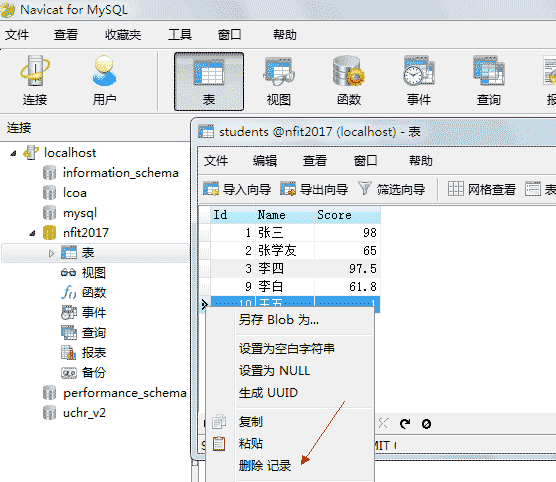The width and height of the screenshot is (556, 482).
Task: Choose 复制 in context menu
Action: coord(251,421)
